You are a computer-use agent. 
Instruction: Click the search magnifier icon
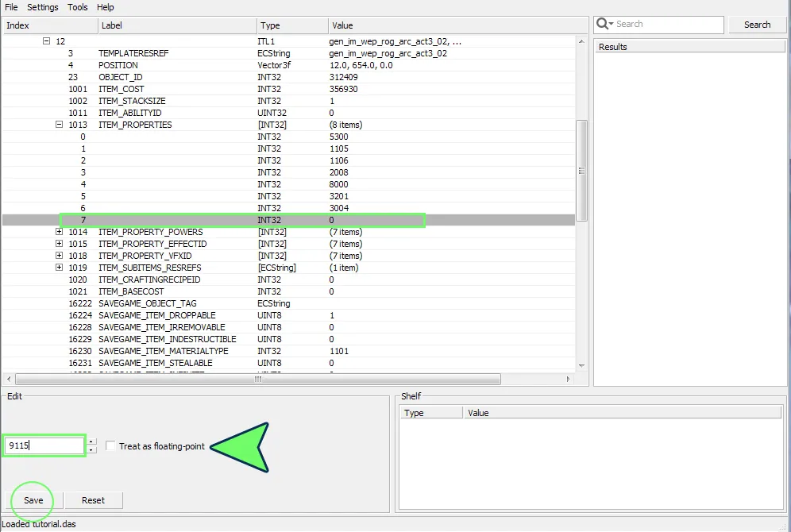tap(603, 24)
